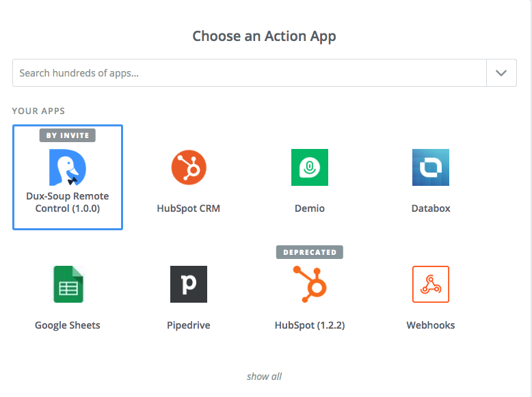Click the 'show all' link
The image size is (532, 397).
click(x=265, y=377)
